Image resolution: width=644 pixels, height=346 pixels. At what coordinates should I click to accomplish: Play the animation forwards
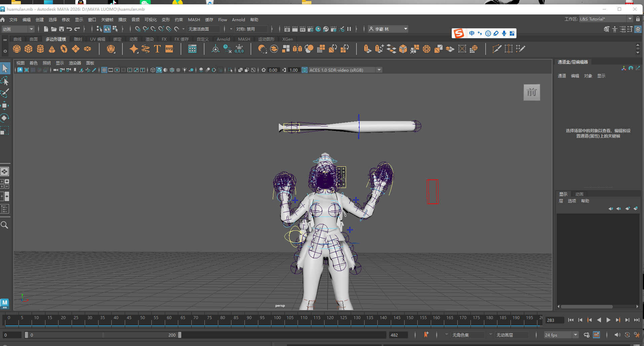608,320
